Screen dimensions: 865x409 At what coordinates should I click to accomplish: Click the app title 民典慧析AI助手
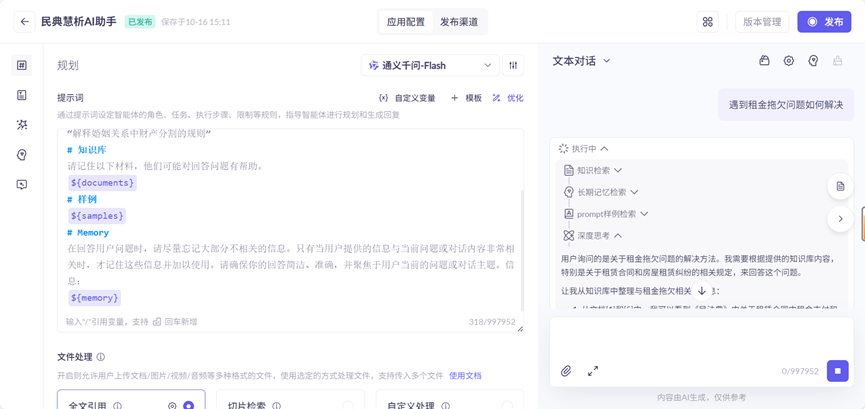coord(79,22)
